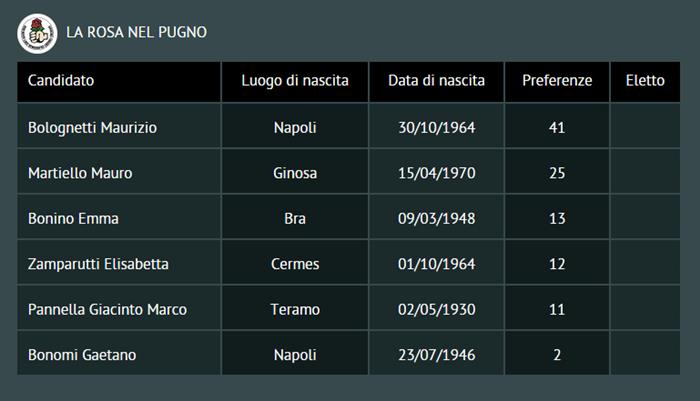Select candidate Martiello Mauro

80,173
